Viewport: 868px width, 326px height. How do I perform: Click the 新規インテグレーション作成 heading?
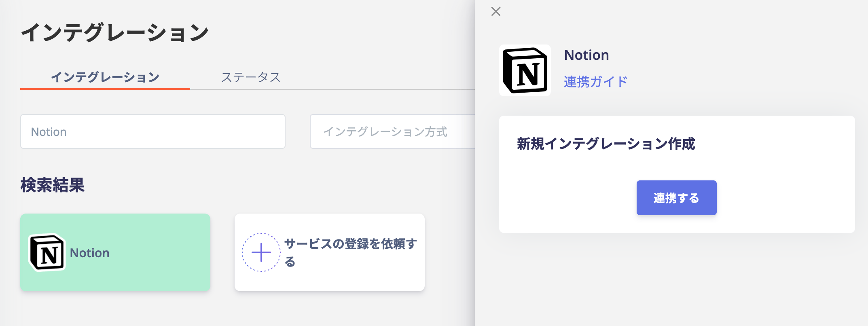point(605,144)
